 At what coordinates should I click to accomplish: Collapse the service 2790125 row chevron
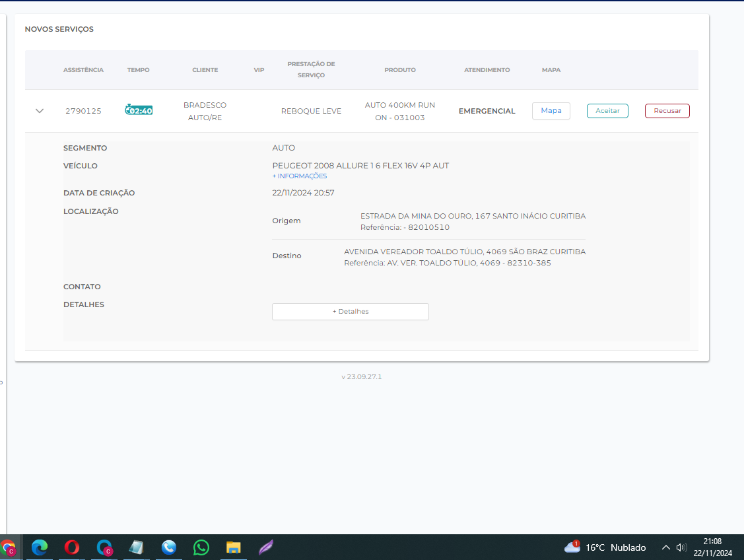click(x=40, y=111)
